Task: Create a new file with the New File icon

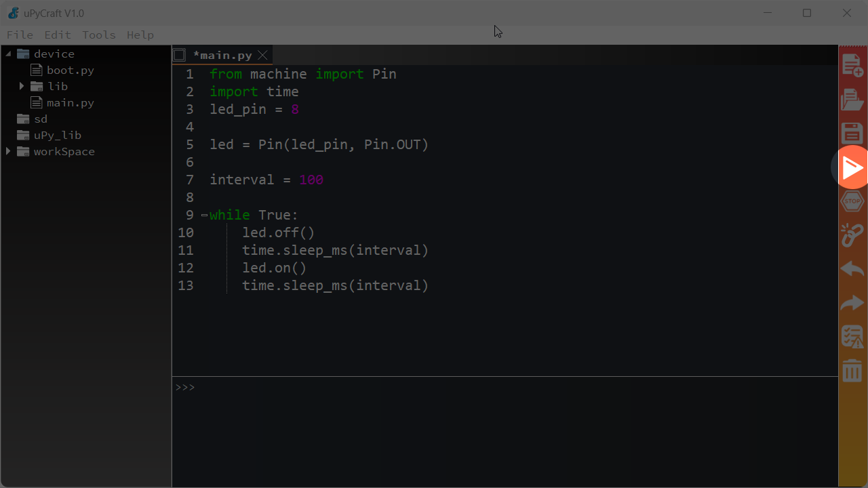Action: pos(852,64)
